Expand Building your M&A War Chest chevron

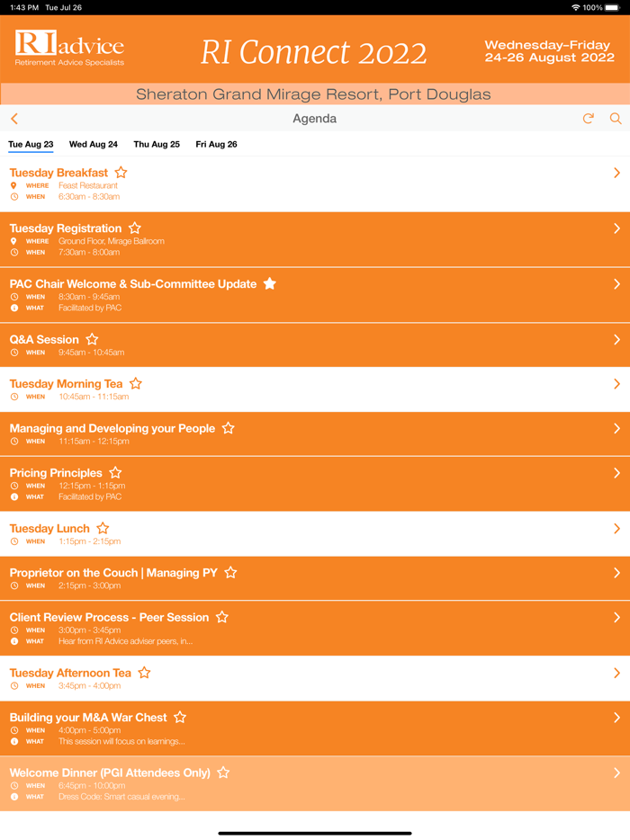616,718
